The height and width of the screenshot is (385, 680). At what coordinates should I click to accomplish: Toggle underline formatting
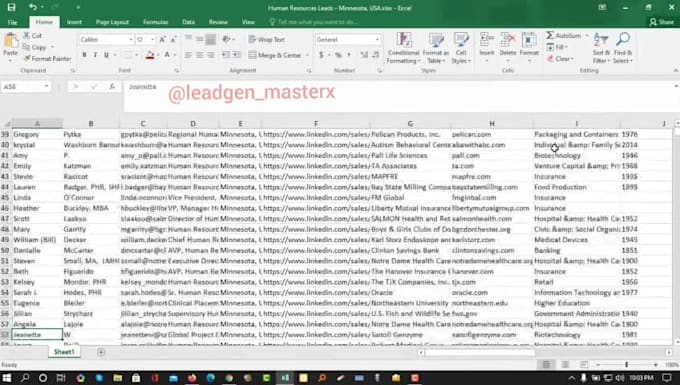click(x=106, y=55)
